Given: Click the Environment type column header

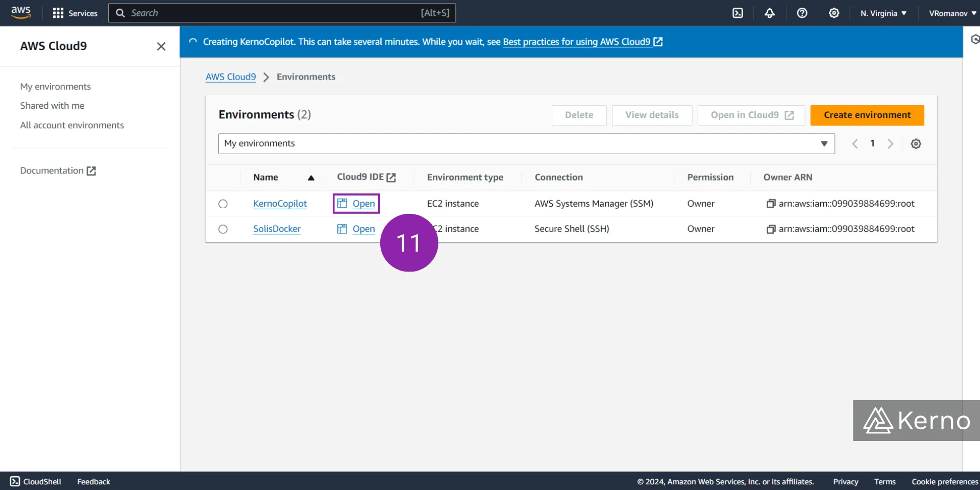Looking at the screenshot, I should [465, 178].
